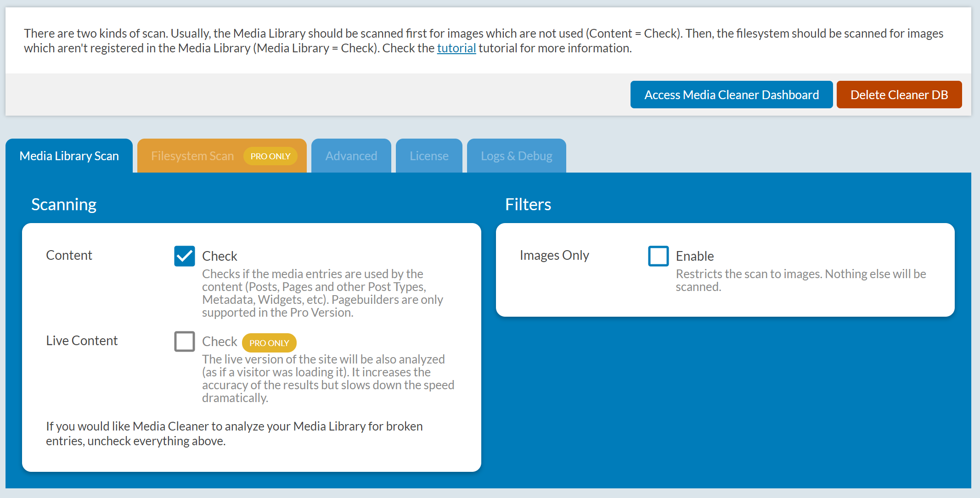Click the 'Images Only' label
The width and height of the screenshot is (980, 498).
pos(554,255)
